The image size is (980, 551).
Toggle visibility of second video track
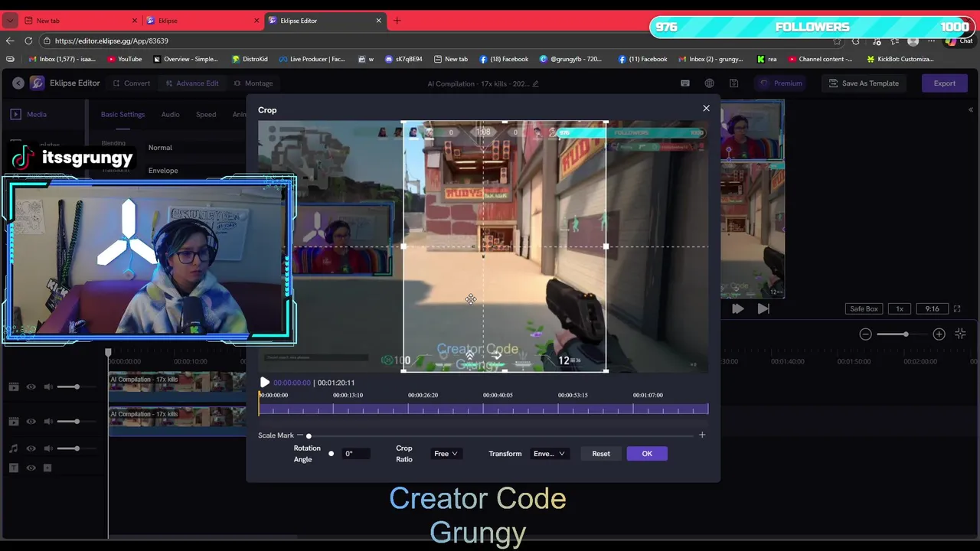click(31, 422)
